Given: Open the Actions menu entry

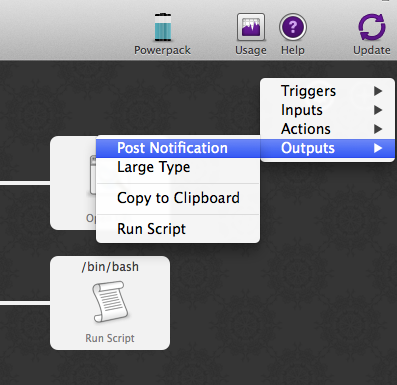Looking at the screenshot, I should 327,129.
